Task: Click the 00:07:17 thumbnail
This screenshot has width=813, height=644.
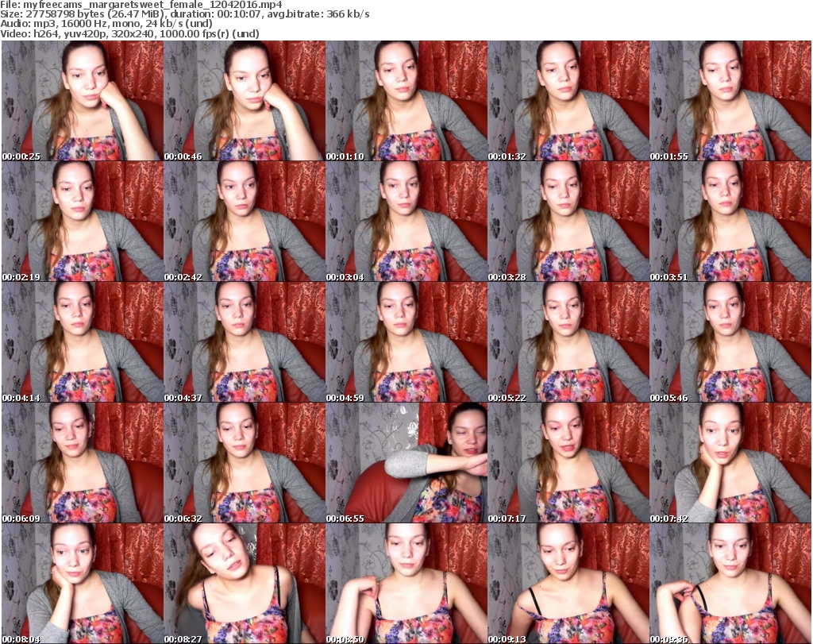Action: coord(568,463)
